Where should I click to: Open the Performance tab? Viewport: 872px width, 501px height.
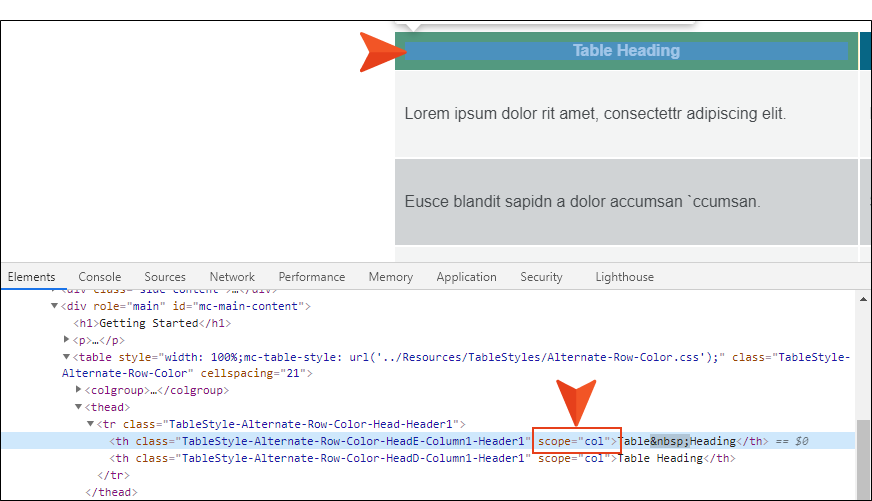pos(311,277)
